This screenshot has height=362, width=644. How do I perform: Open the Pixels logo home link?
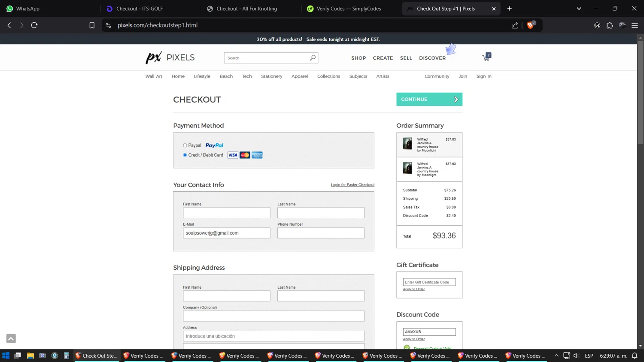[x=170, y=57]
